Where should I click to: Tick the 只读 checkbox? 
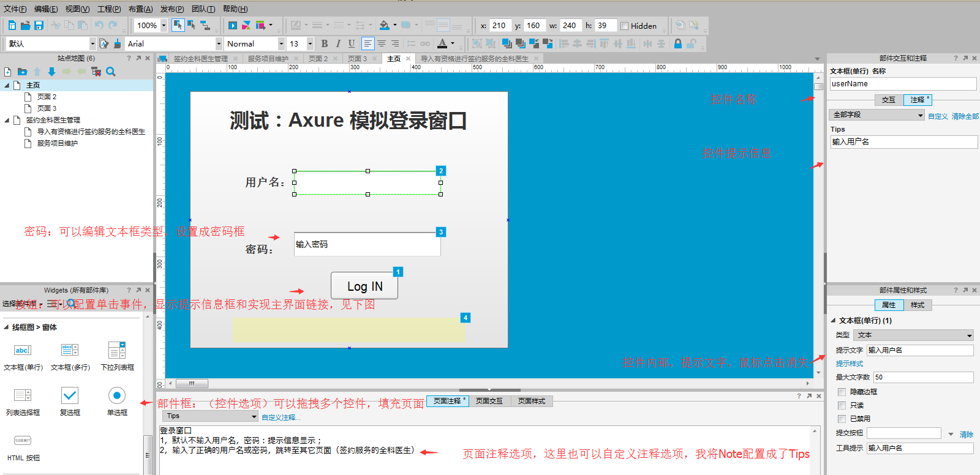(842, 405)
